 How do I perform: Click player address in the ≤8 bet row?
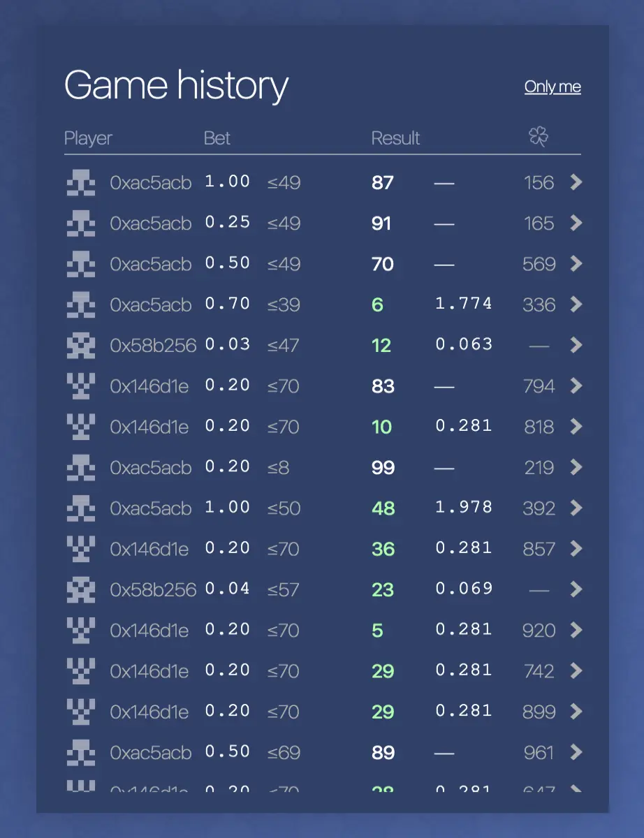pyautogui.click(x=151, y=467)
